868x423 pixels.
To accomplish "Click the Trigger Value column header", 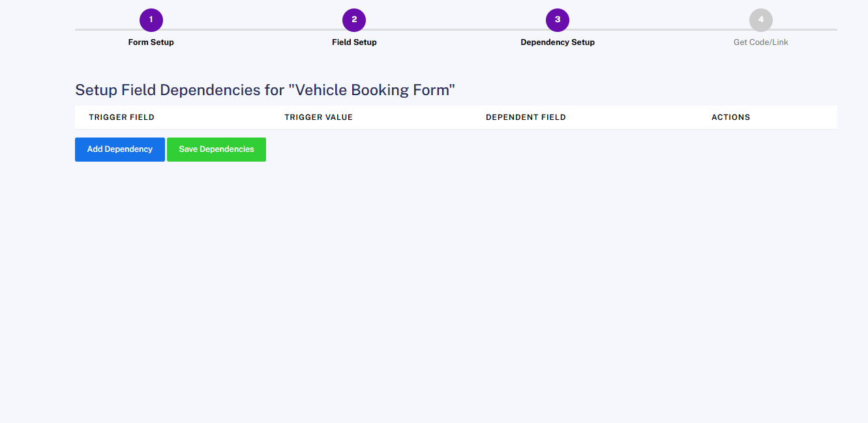I will (318, 117).
